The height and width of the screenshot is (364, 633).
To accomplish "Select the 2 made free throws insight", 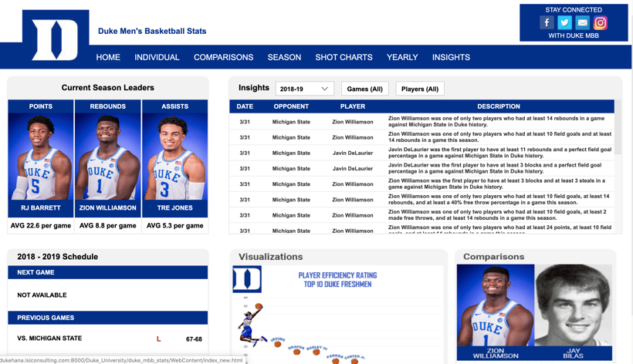I will click(x=421, y=215).
